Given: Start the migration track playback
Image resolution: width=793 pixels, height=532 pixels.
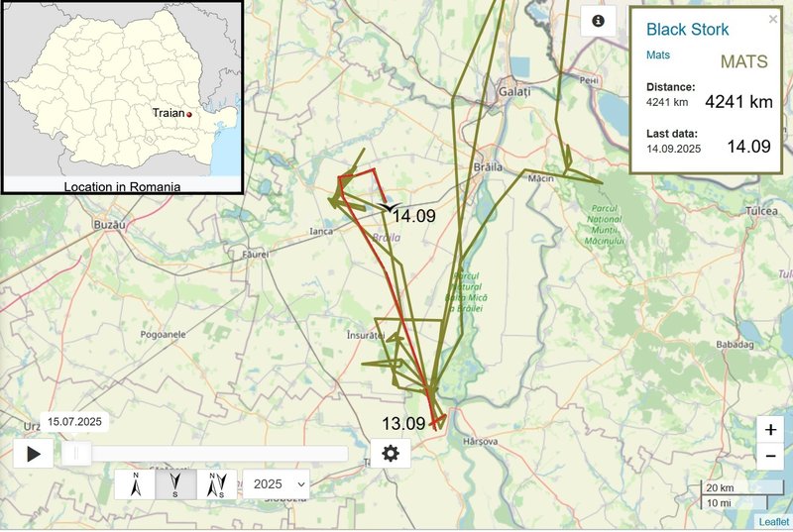Looking at the screenshot, I should [33, 454].
